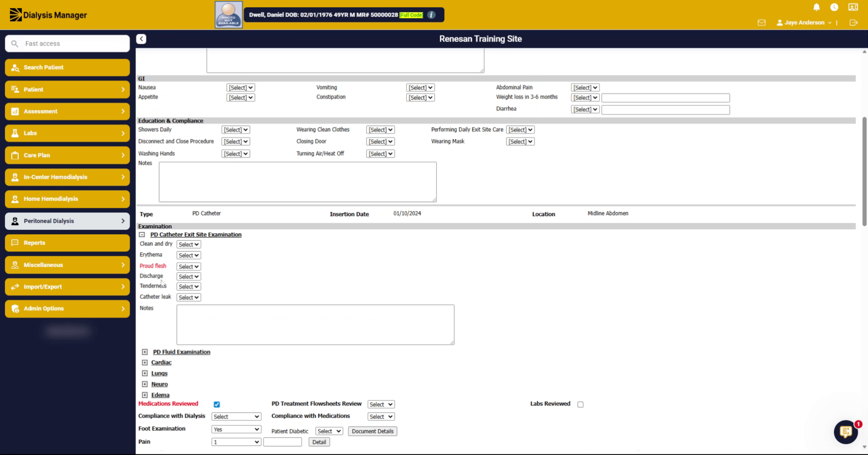
Task: Click the Exit Site Examination Notes textarea
Action: [315, 325]
